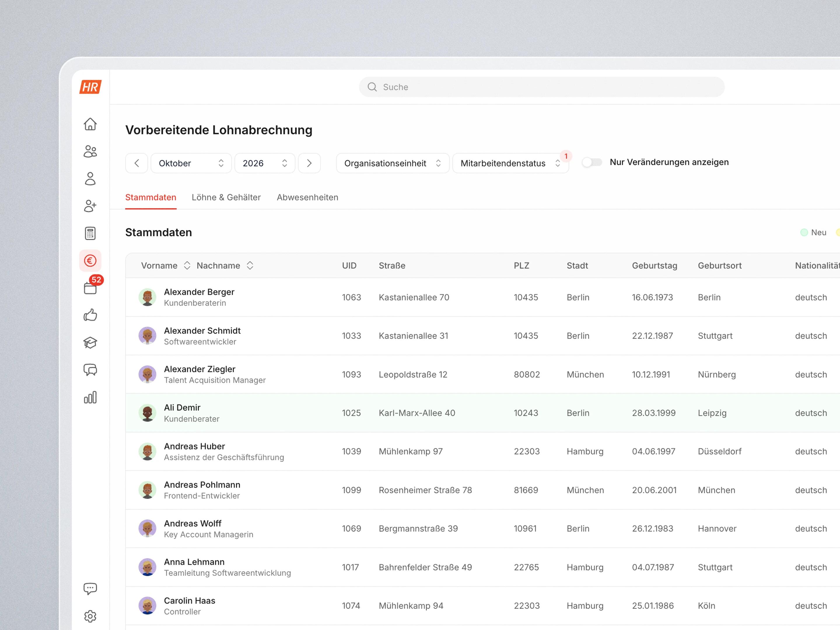Click the add person icon
840x630 pixels.
point(90,206)
